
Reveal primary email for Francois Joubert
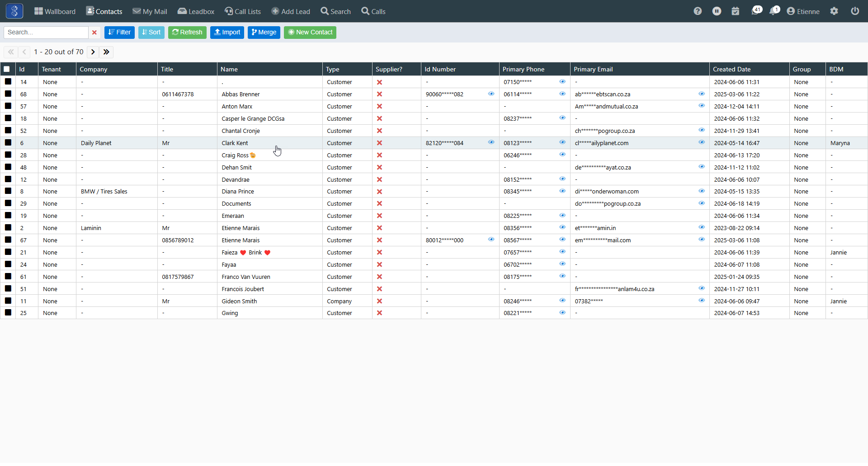(x=702, y=288)
